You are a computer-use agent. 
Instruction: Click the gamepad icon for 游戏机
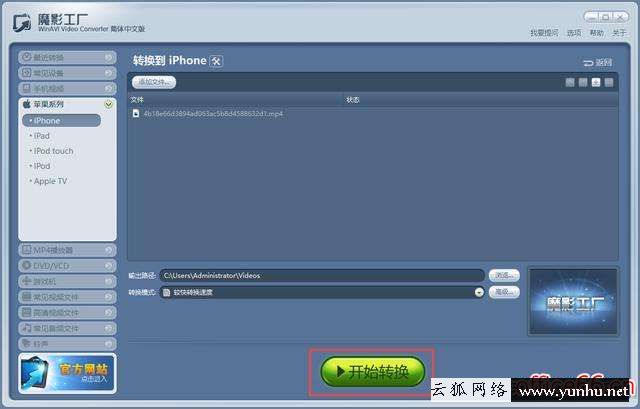click(x=27, y=281)
